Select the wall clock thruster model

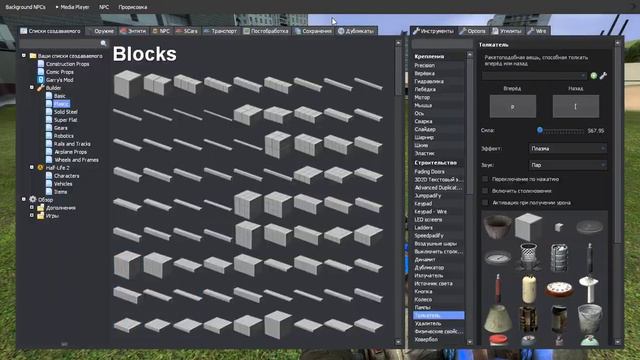(559, 289)
